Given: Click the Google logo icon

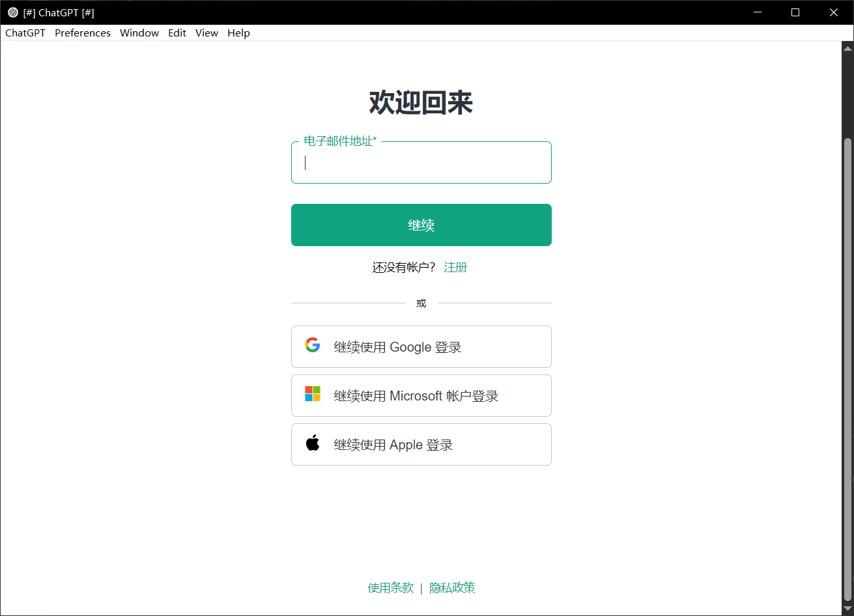Looking at the screenshot, I should click(x=313, y=345).
